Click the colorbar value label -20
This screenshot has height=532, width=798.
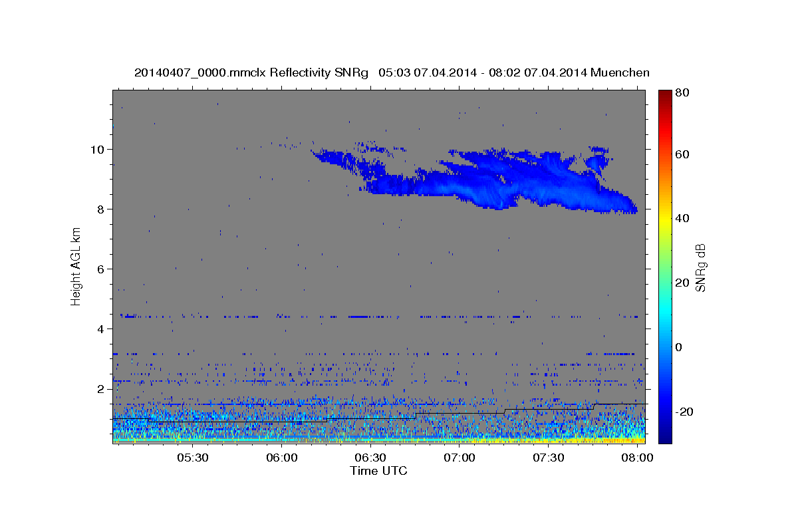coord(684,412)
